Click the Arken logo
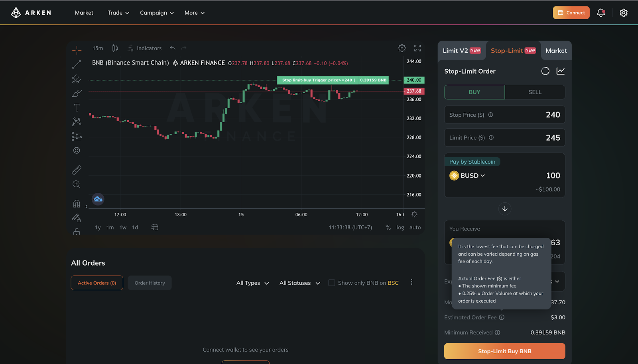638x364 pixels. tap(31, 13)
